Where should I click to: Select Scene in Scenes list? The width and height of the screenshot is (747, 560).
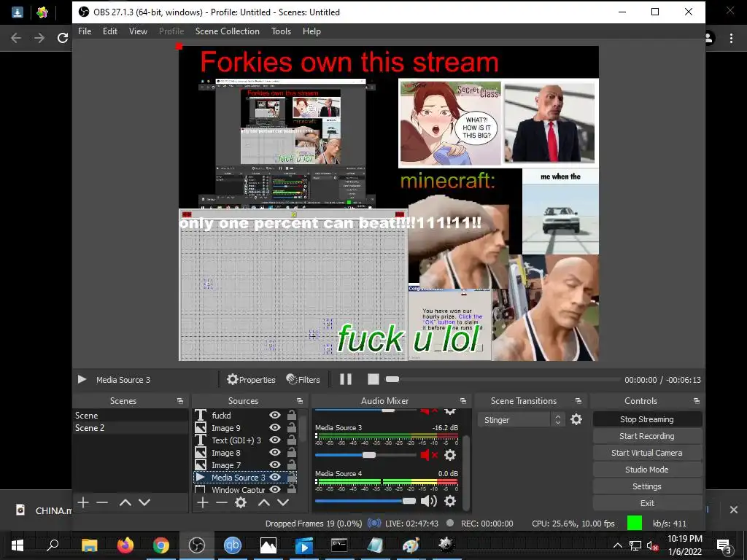point(131,415)
